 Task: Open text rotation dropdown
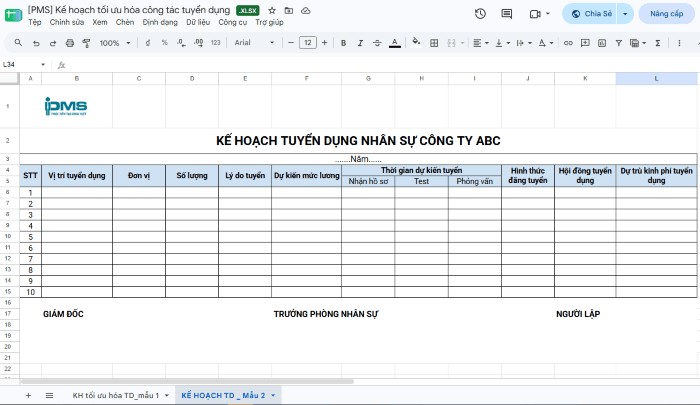click(x=546, y=43)
